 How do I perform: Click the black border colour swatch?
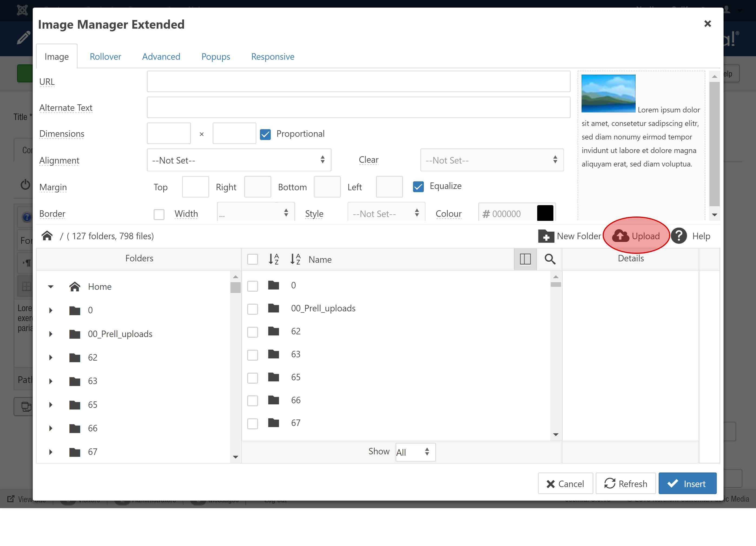tap(545, 213)
